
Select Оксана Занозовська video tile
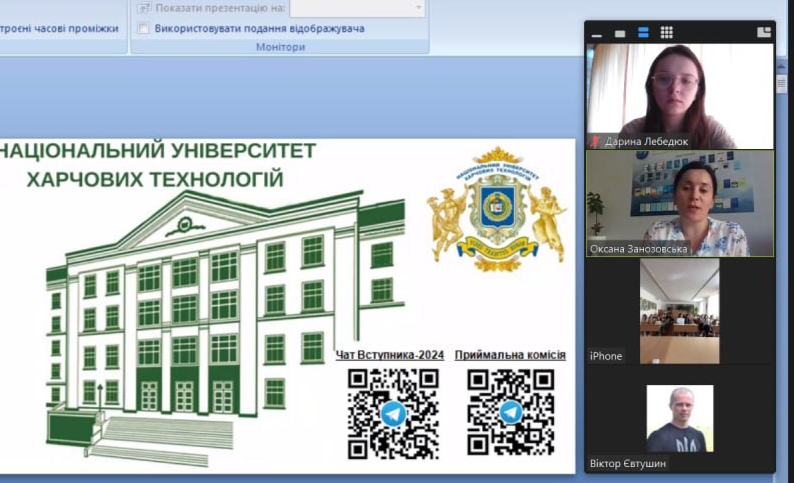pyautogui.click(x=680, y=204)
